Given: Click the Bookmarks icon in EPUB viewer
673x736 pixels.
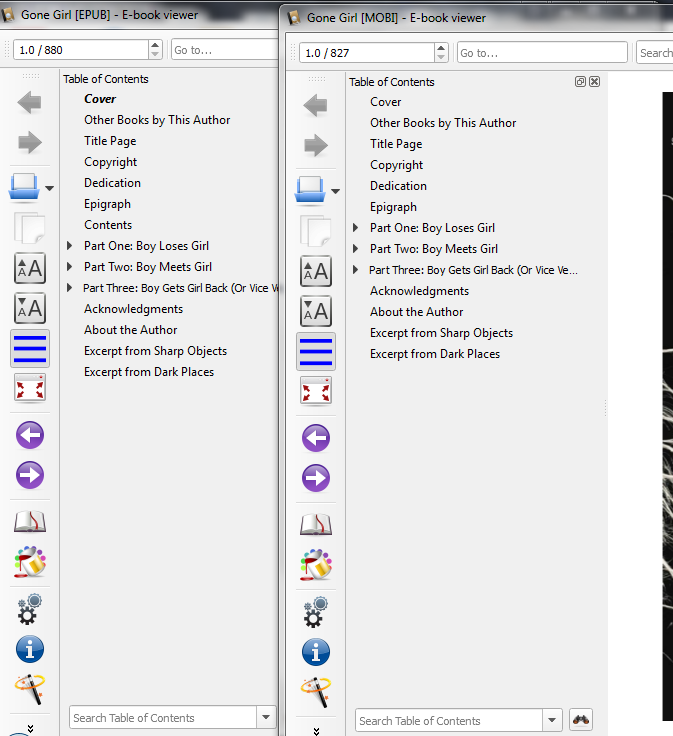Looking at the screenshot, I should tap(30, 521).
